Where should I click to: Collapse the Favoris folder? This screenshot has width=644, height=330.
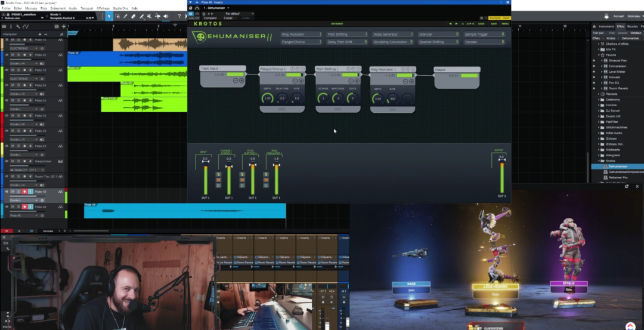click(x=599, y=55)
